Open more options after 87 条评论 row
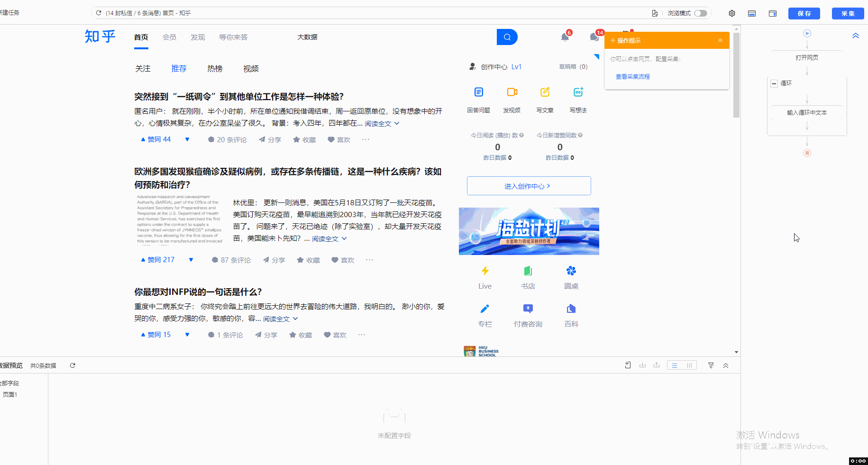The width and height of the screenshot is (868, 465). point(369,260)
